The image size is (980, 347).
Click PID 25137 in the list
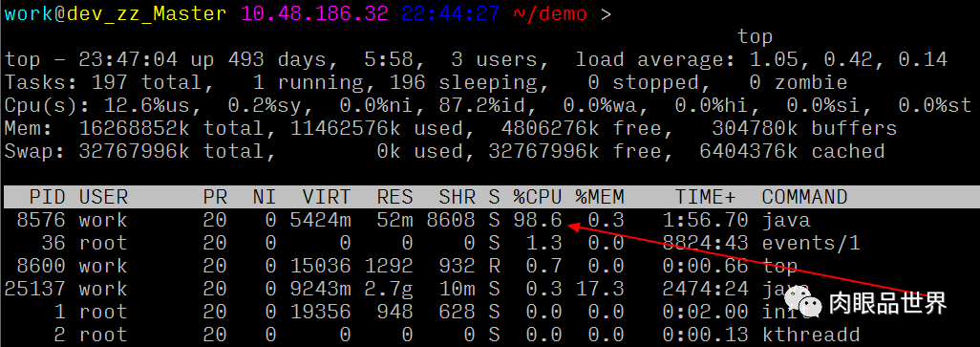[x=34, y=289]
